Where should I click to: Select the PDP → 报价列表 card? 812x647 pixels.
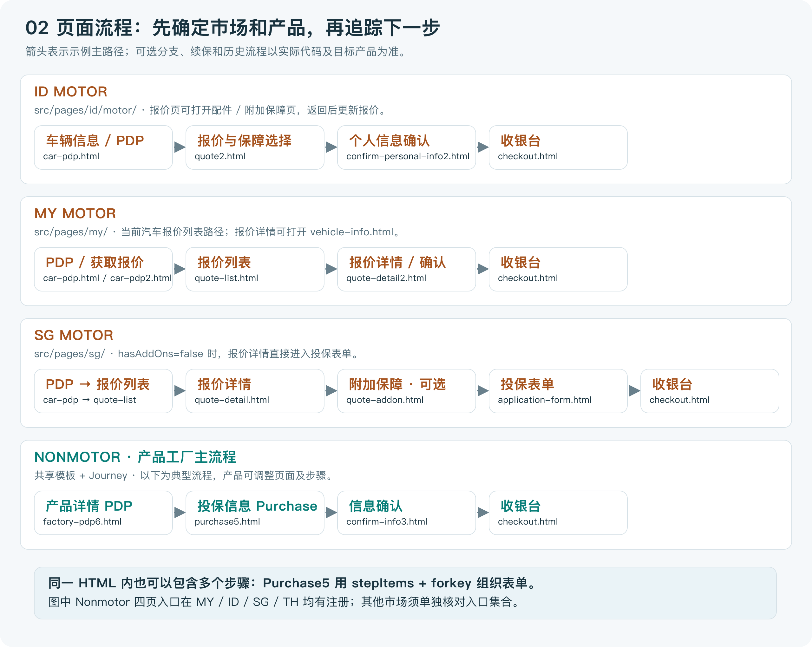(103, 391)
